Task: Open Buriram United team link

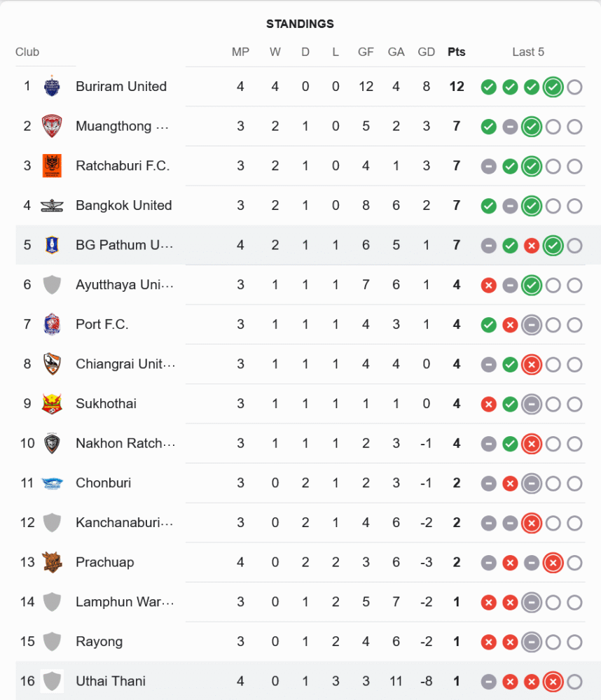Action: (121, 87)
